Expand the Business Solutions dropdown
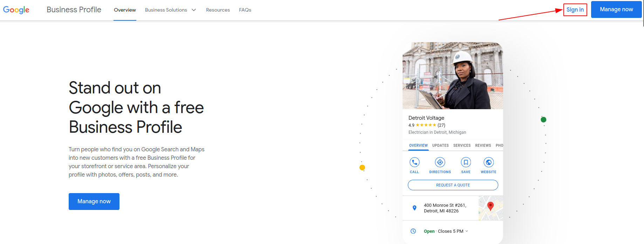 click(x=170, y=10)
